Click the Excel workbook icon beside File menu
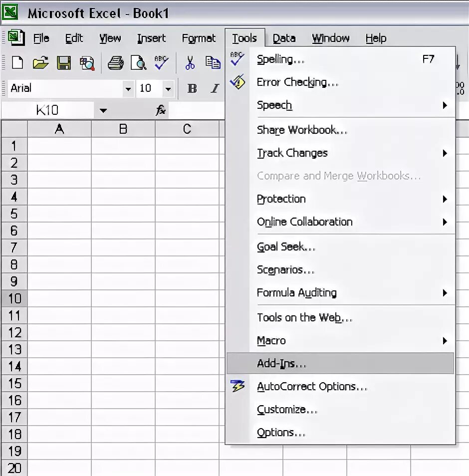This screenshot has height=476, width=469. [x=16, y=37]
